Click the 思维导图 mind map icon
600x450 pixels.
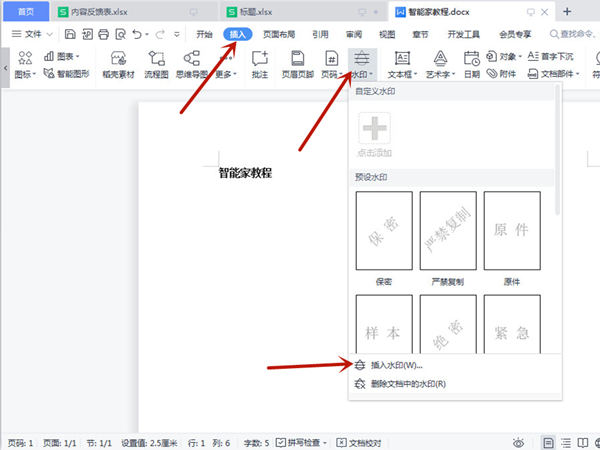click(x=190, y=63)
